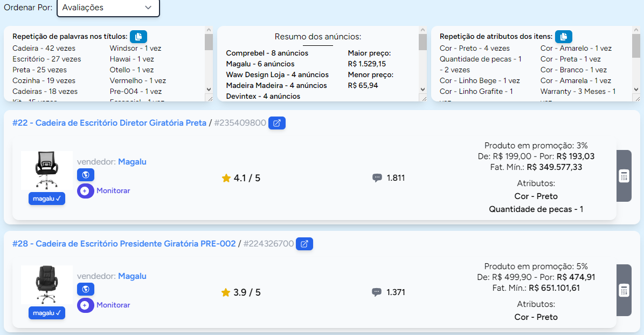This screenshot has width=644, height=335.
Task: Click globe icon on Diretor Giratória listing
Action: pyautogui.click(x=85, y=175)
